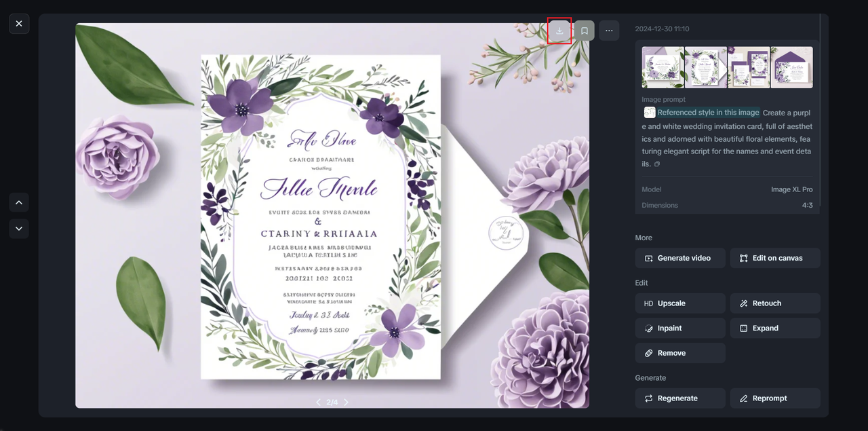Go to previous image with up chevron
Screen dimensions: 868x431
(19, 202)
